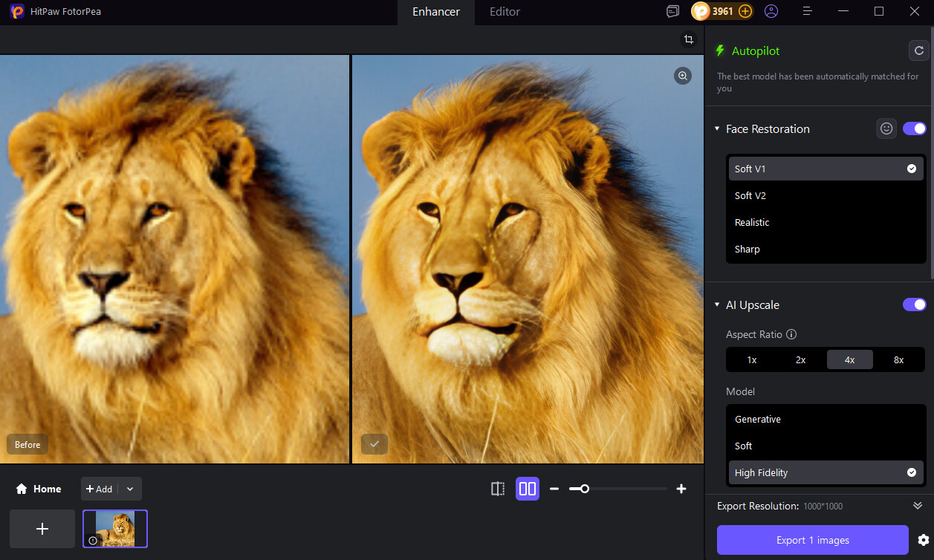Select side-by-side compare view
This screenshot has height=560, width=934.
point(528,489)
